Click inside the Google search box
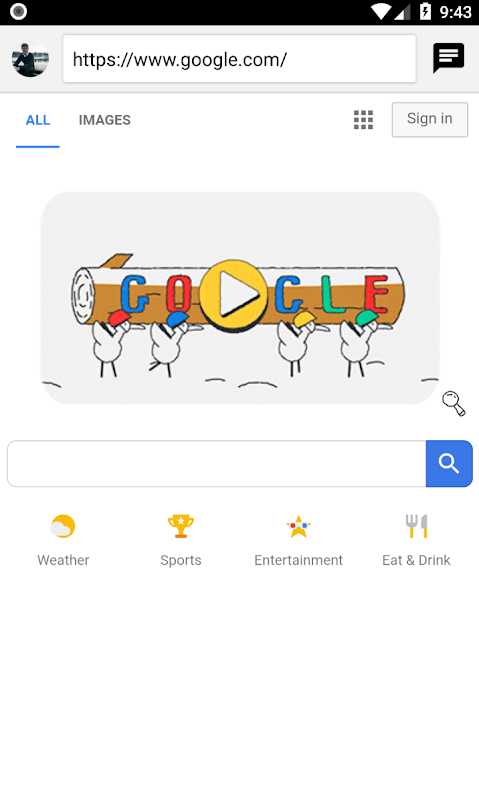479x800 pixels. (217, 463)
